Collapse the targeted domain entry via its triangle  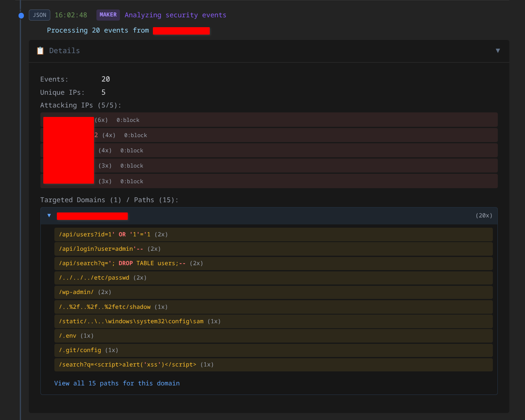(x=49, y=215)
